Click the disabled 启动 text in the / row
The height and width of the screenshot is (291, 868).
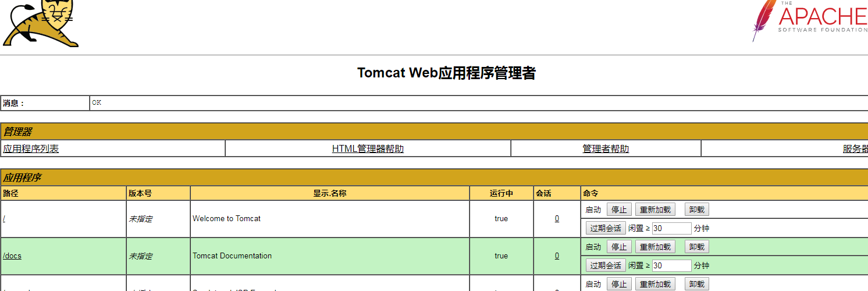tap(593, 210)
